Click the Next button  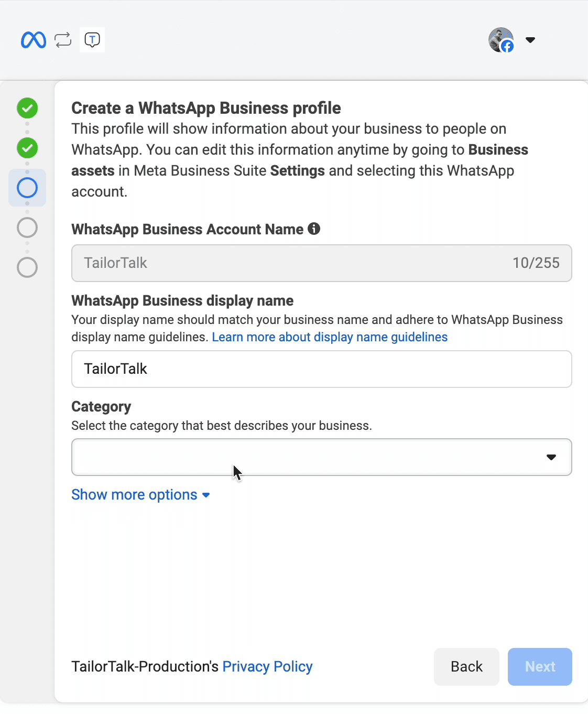point(540,667)
